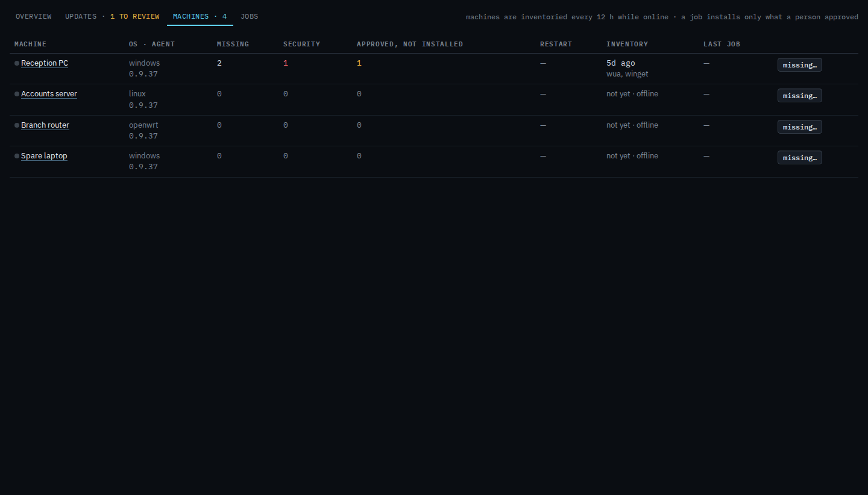Click 'not yet · offline' for Spare laptop
Screen dimensions: 868x495
(632, 156)
